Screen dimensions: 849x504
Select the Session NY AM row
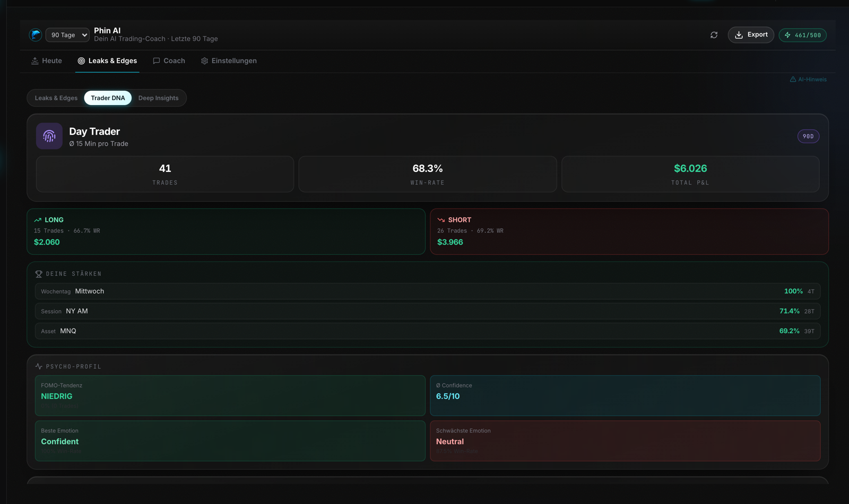click(x=428, y=311)
